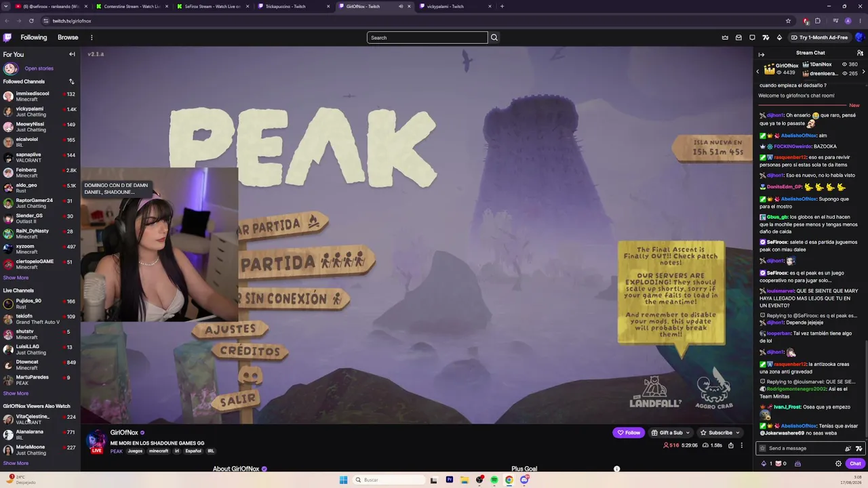Collapse the Stream Chat panel
868x488 pixels.
pos(762,54)
